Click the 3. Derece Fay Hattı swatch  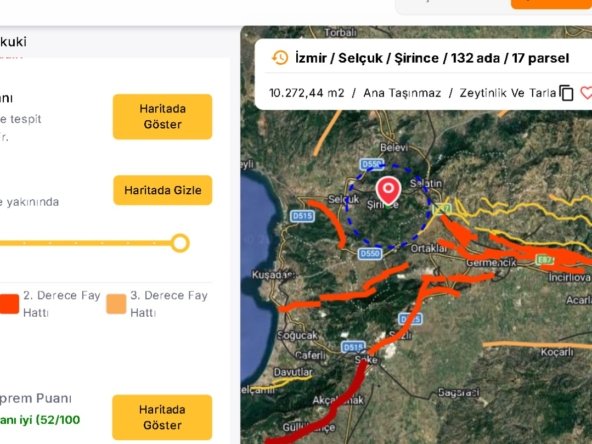coord(116,304)
